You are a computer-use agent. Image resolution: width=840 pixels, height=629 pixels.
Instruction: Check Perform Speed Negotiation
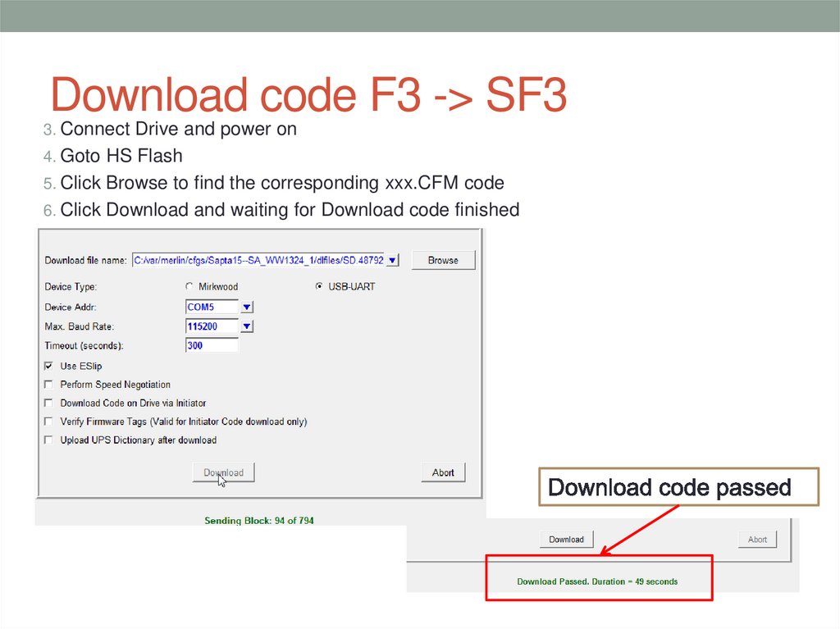48,384
